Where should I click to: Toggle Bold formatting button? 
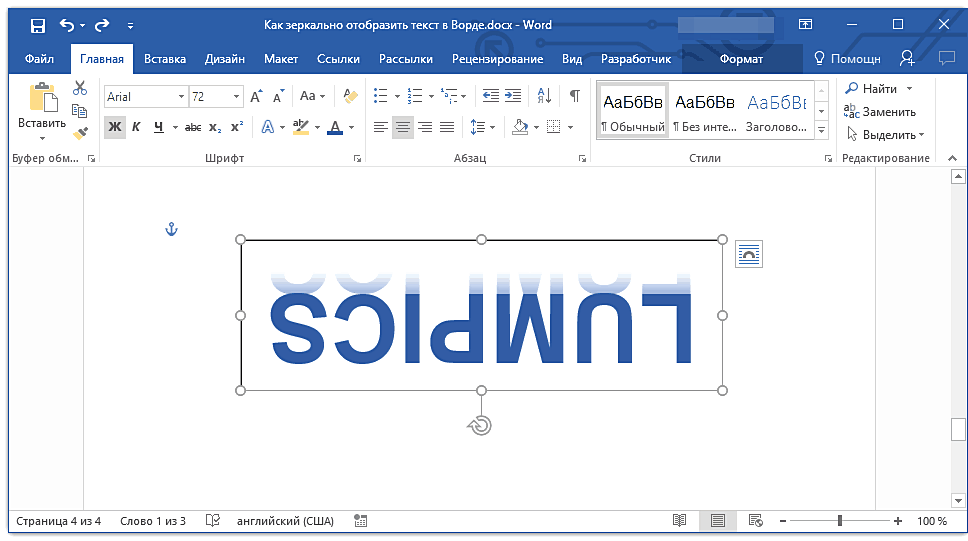(x=114, y=127)
